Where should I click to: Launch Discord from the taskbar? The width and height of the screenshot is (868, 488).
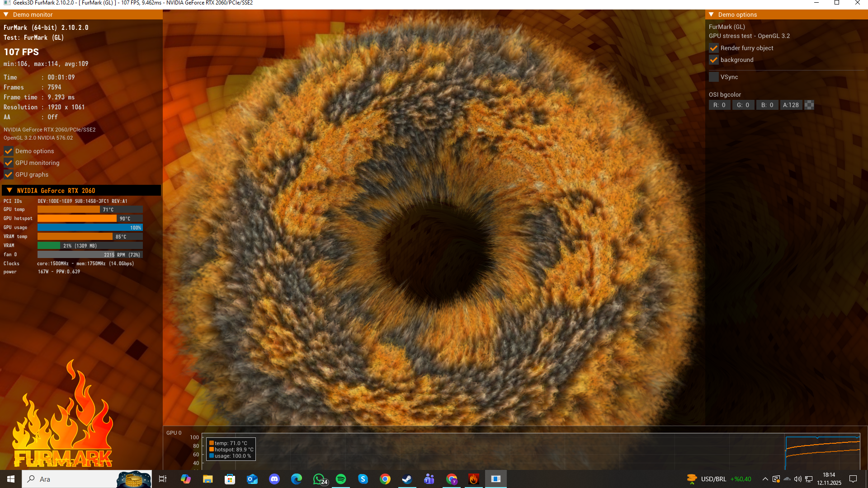(x=274, y=479)
